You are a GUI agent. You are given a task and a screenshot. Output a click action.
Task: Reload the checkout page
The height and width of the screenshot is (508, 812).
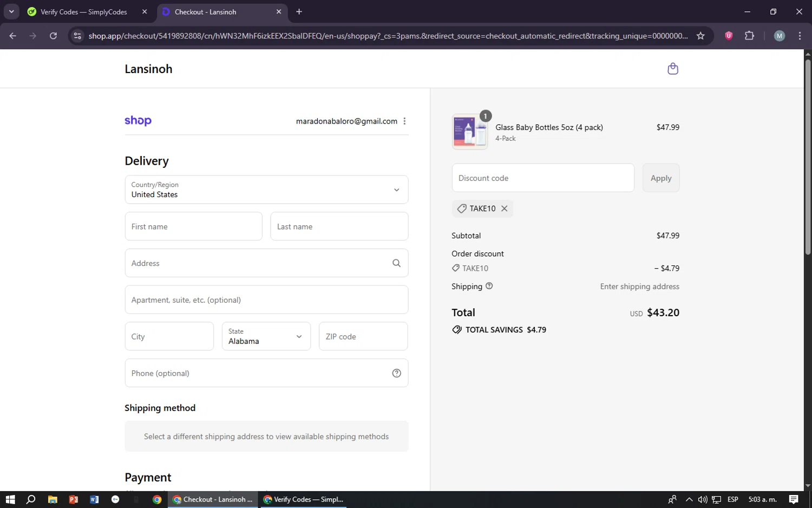coord(53,36)
